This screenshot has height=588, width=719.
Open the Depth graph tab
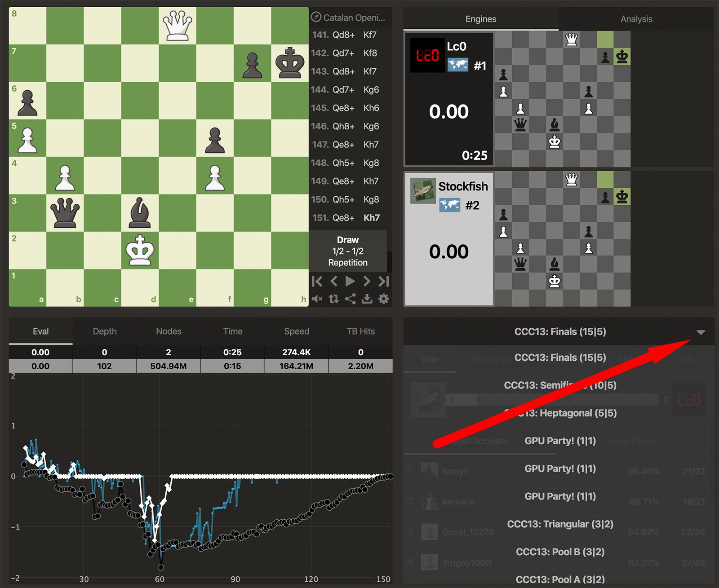pyautogui.click(x=105, y=331)
